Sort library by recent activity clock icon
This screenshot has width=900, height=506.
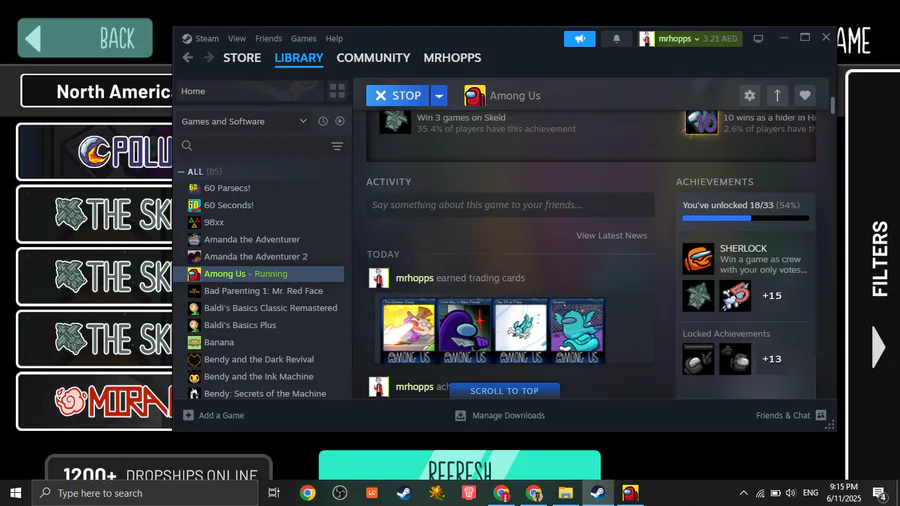coord(323,122)
